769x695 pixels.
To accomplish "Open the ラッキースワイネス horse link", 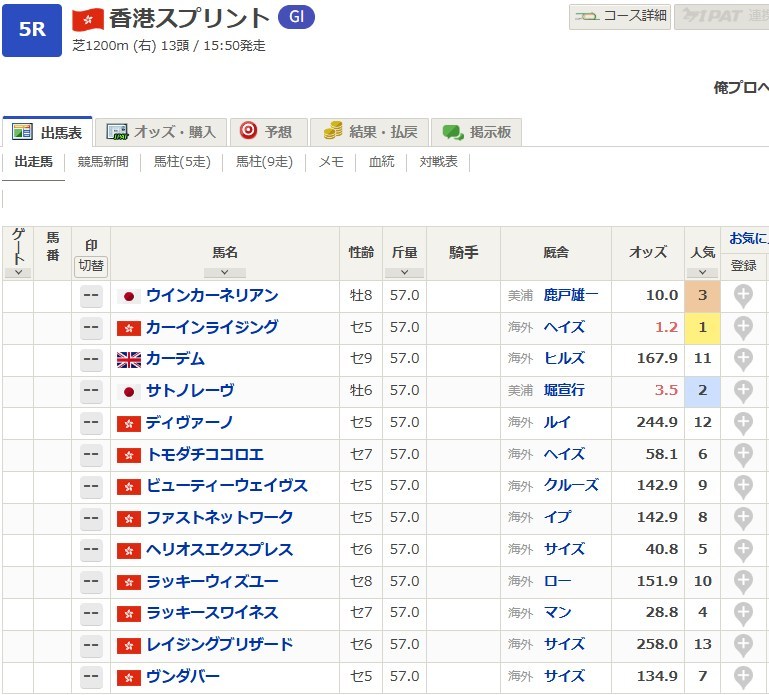I will (x=212, y=613).
